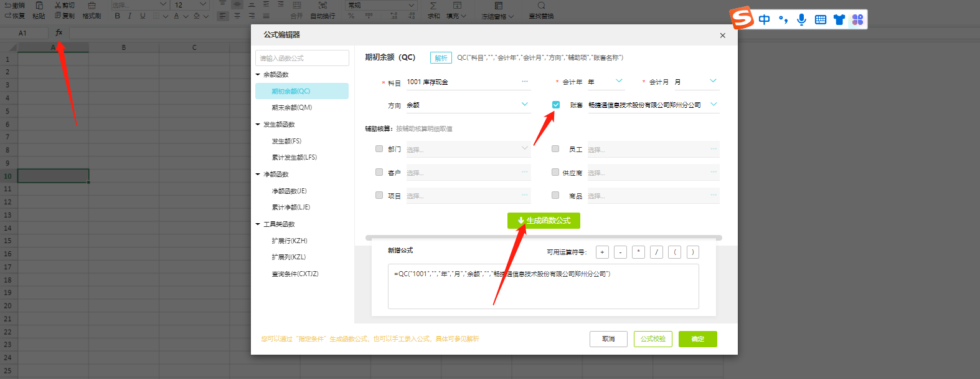980x379 pixels.
Task: Open the 会计年 dropdown
Action: 618,81
